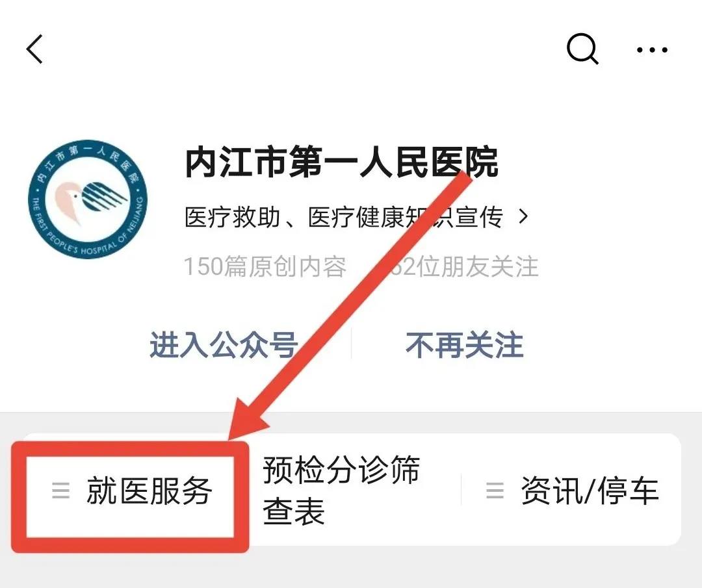Click the hamburger icon beside 资讯/停车

click(x=495, y=491)
